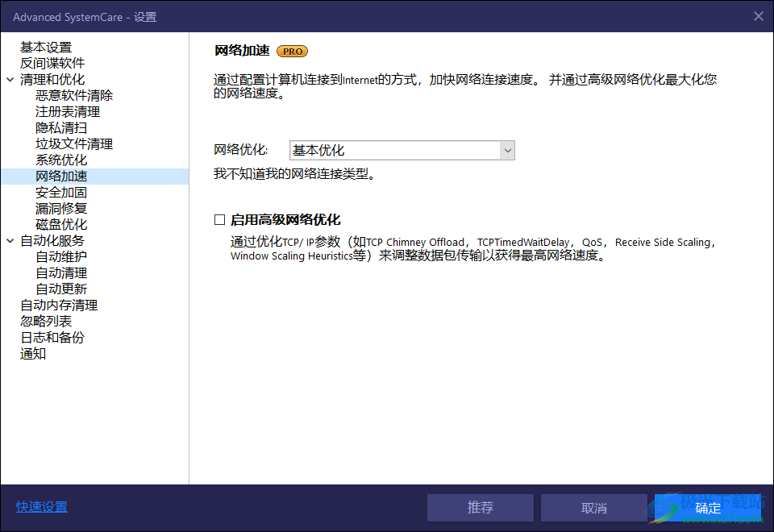774x532 pixels.
Task: Click the 取消 button
Action: 594,508
